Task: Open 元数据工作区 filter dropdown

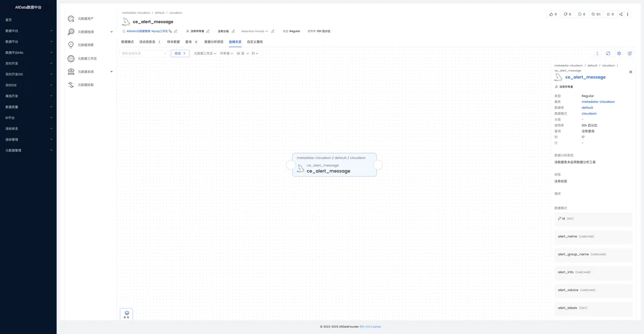Action: coord(205,53)
